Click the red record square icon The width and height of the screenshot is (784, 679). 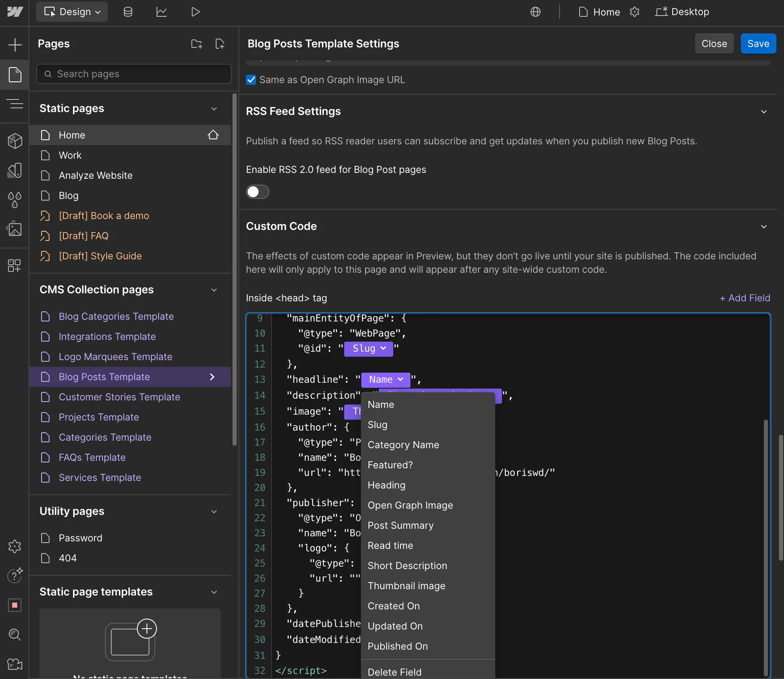pyautogui.click(x=15, y=605)
